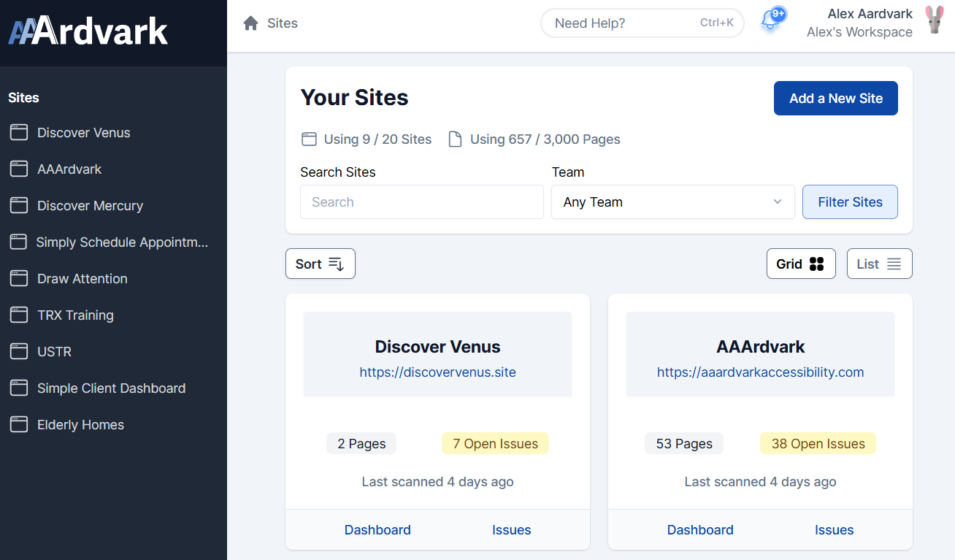Open the https://discovervenus.site link
This screenshot has width=955, height=560.
pos(437,372)
